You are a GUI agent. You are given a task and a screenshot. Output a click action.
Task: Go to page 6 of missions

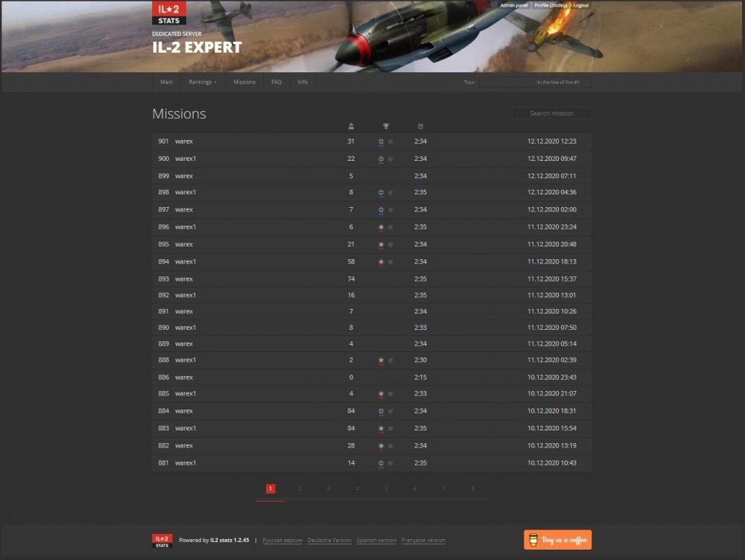point(415,489)
